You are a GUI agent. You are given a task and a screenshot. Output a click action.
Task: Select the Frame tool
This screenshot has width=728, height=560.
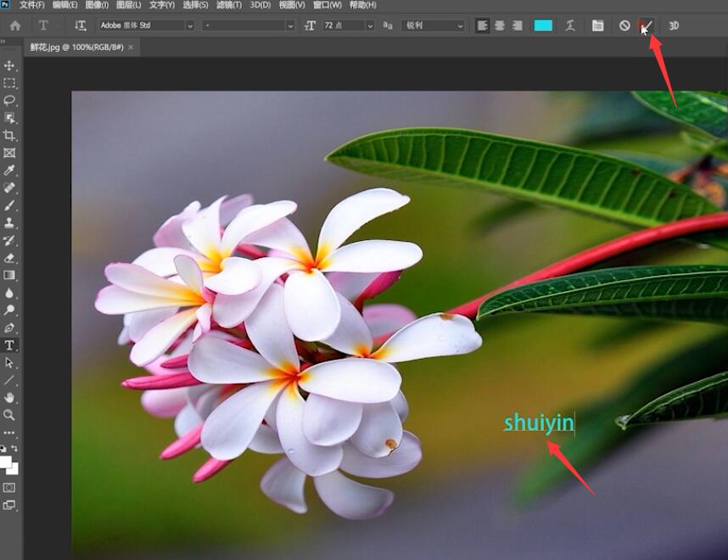pyautogui.click(x=9, y=153)
